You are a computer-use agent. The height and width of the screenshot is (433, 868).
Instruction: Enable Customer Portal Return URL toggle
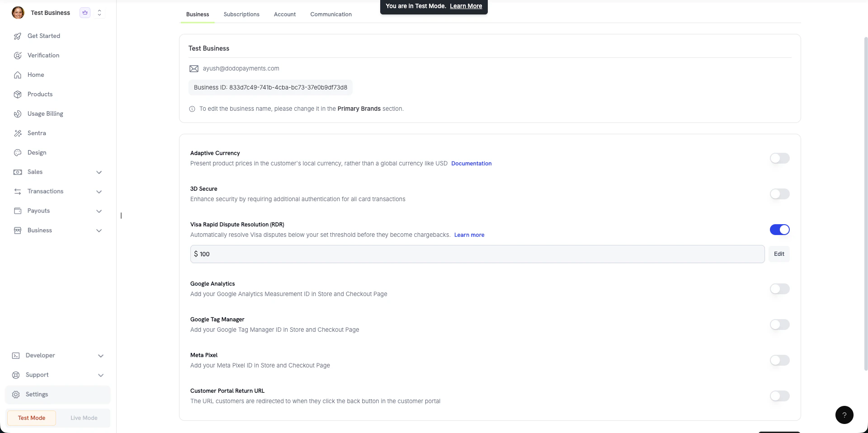[x=779, y=396]
